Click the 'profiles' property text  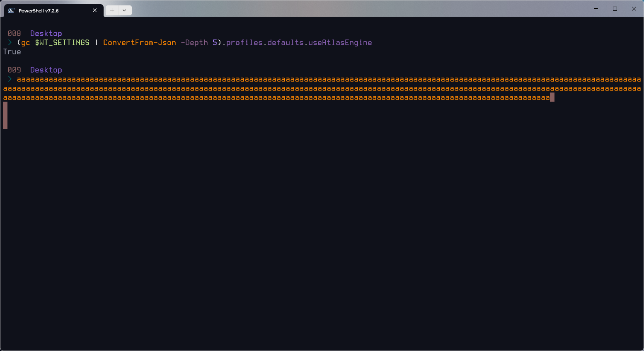tap(245, 43)
